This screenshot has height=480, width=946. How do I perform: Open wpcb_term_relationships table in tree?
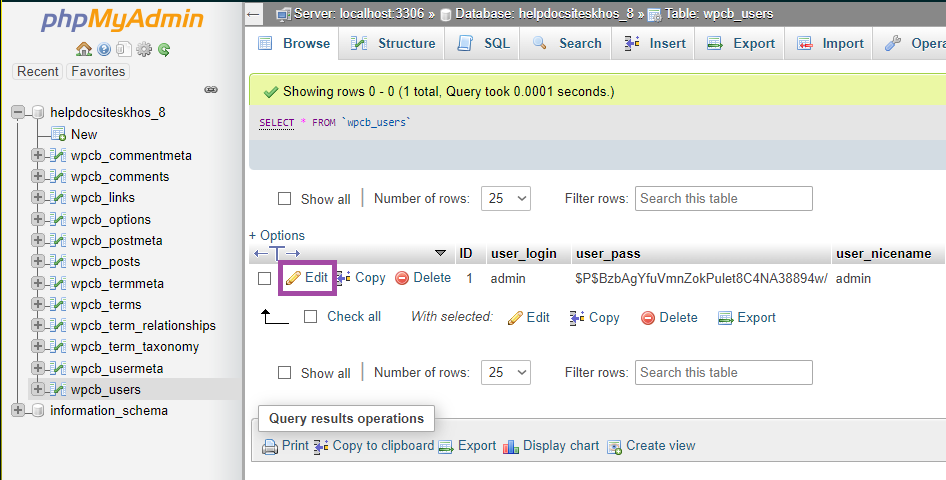[x=143, y=326]
